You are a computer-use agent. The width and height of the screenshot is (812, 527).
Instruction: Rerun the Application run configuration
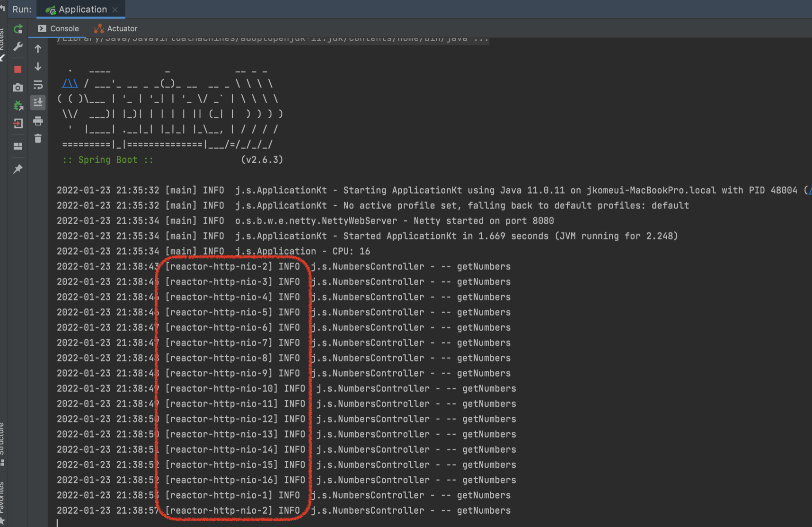[x=18, y=29]
